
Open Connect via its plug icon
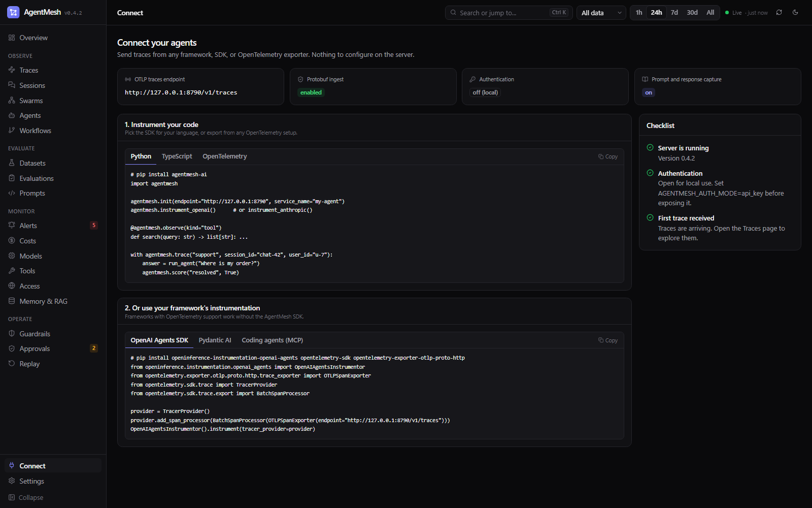pos(12,466)
